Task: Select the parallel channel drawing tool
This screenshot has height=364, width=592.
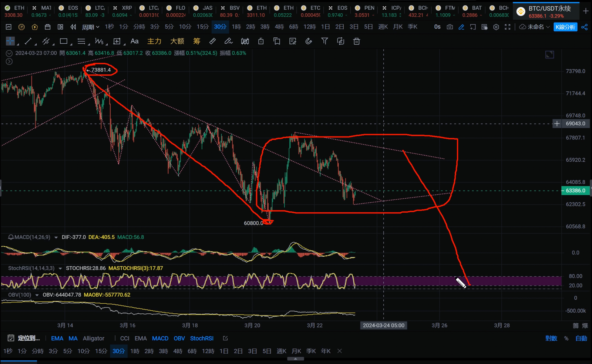Action: point(46,41)
